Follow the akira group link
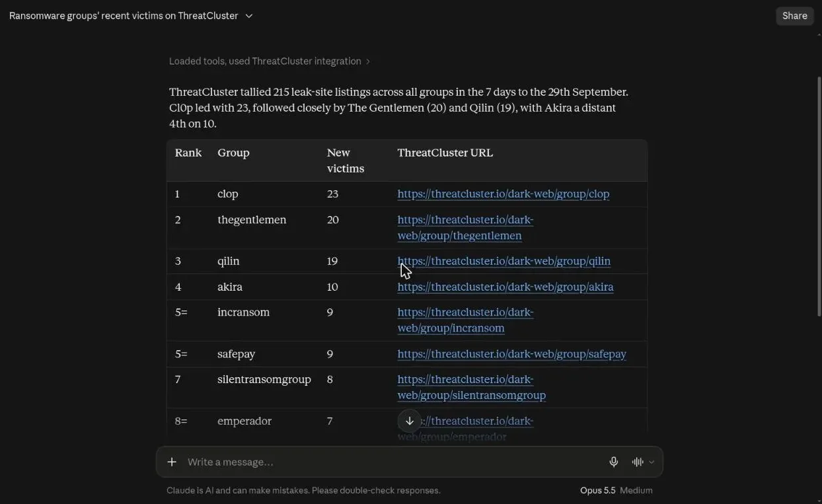The image size is (822, 504). 505,287
